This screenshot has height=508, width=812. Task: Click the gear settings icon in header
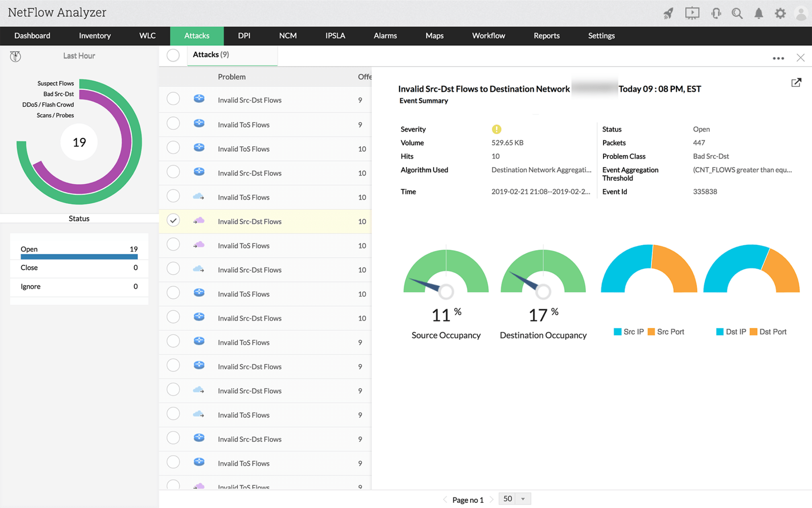(x=780, y=13)
